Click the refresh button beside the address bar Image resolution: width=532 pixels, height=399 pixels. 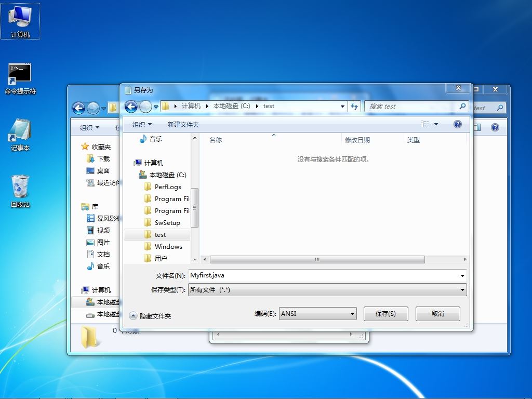coord(354,106)
